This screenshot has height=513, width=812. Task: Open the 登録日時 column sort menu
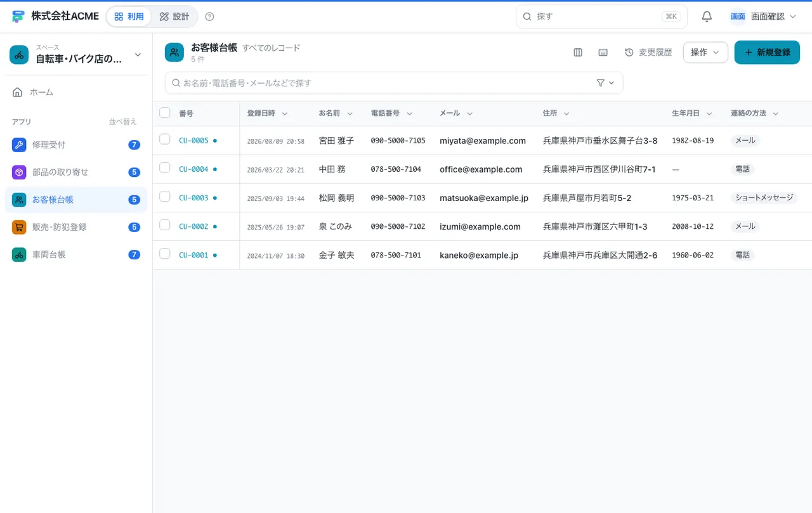(285, 114)
